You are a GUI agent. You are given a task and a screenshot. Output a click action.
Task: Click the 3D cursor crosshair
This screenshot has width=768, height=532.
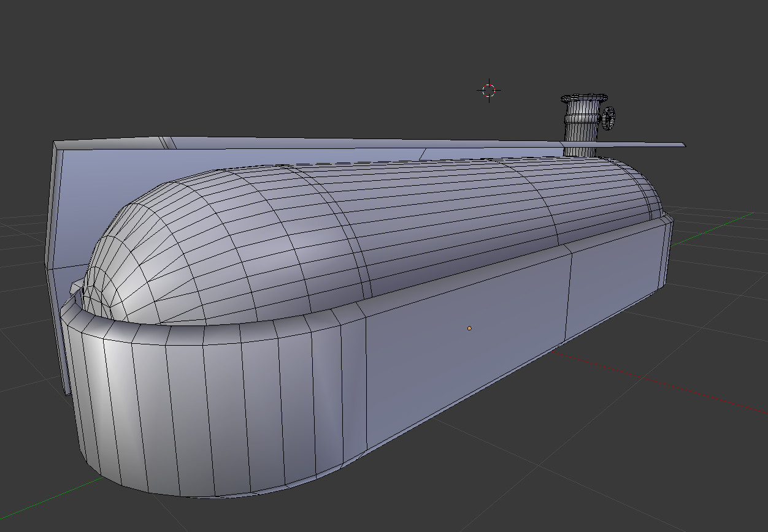coord(489,91)
